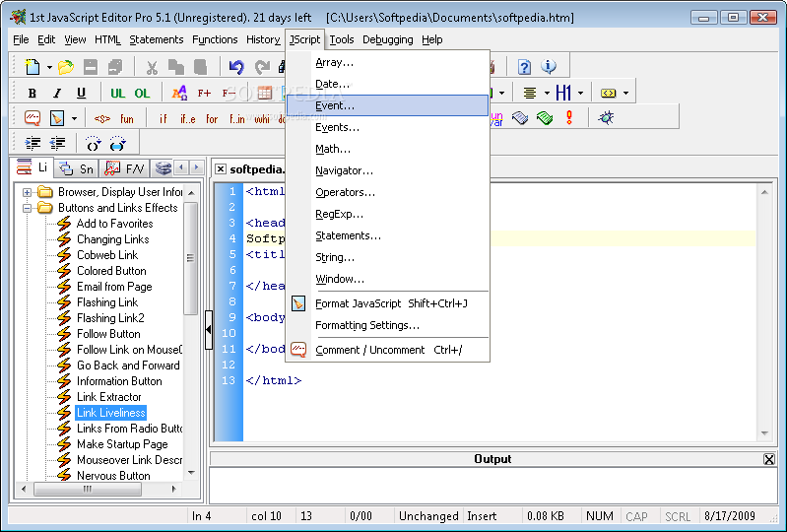Insert an unordered list with UL icon
The height and width of the screenshot is (532, 787).
click(x=118, y=93)
